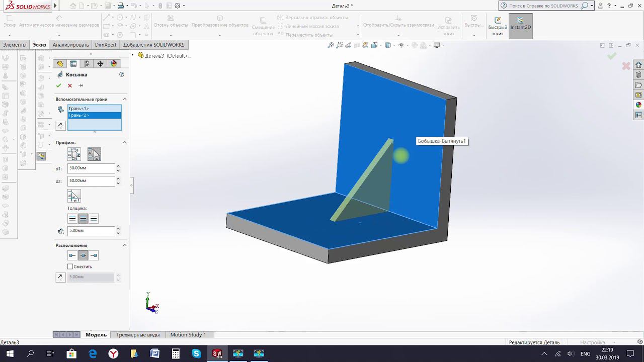
Task: Decrease the d2 value with down spinner
Action: 118,183
